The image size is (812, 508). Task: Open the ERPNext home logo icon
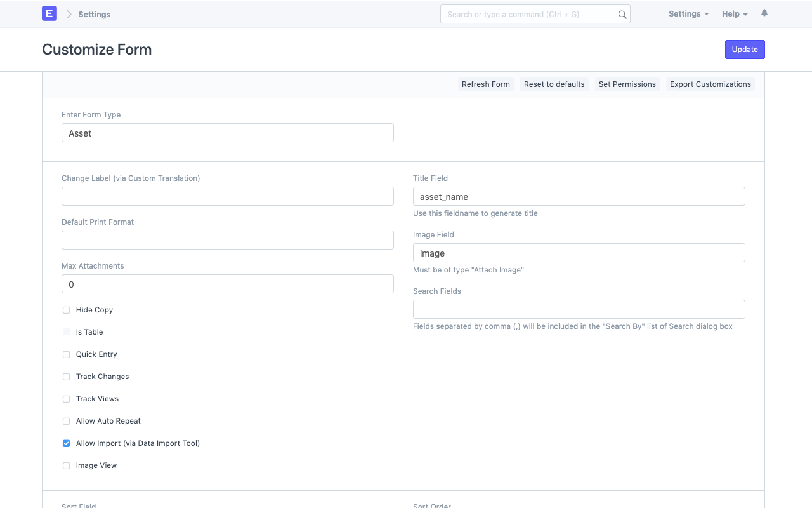(49, 13)
